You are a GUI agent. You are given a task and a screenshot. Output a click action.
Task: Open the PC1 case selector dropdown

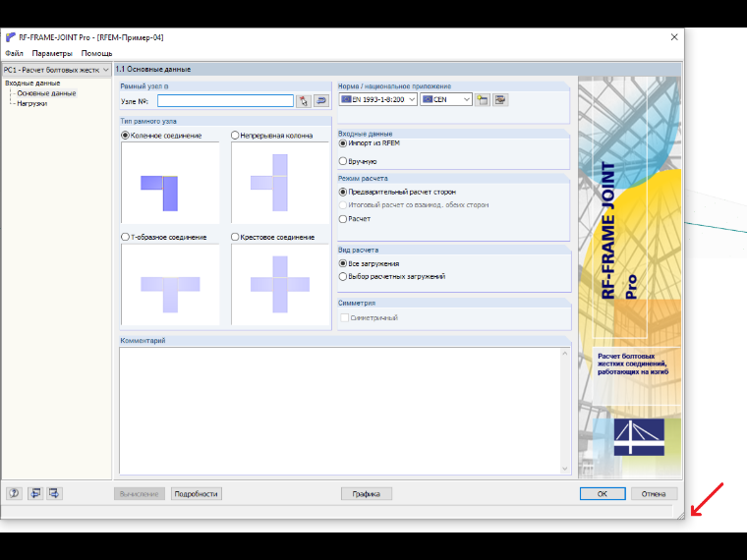click(56, 70)
